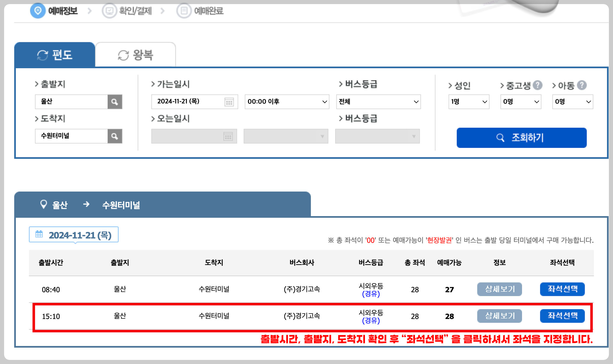Click the search icon next to 출발지 울산
This screenshot has height=364, width=613.
pos(115,102)
